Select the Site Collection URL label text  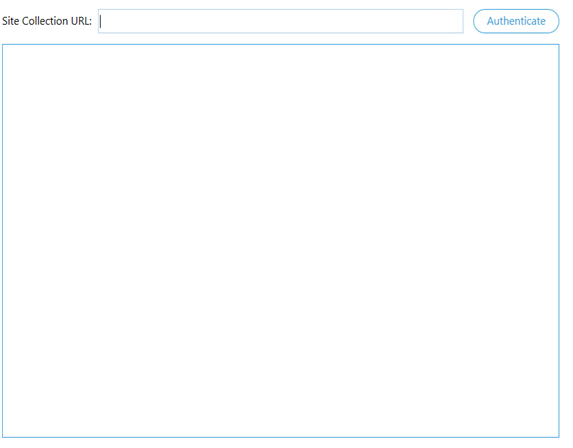click(47, 21)
